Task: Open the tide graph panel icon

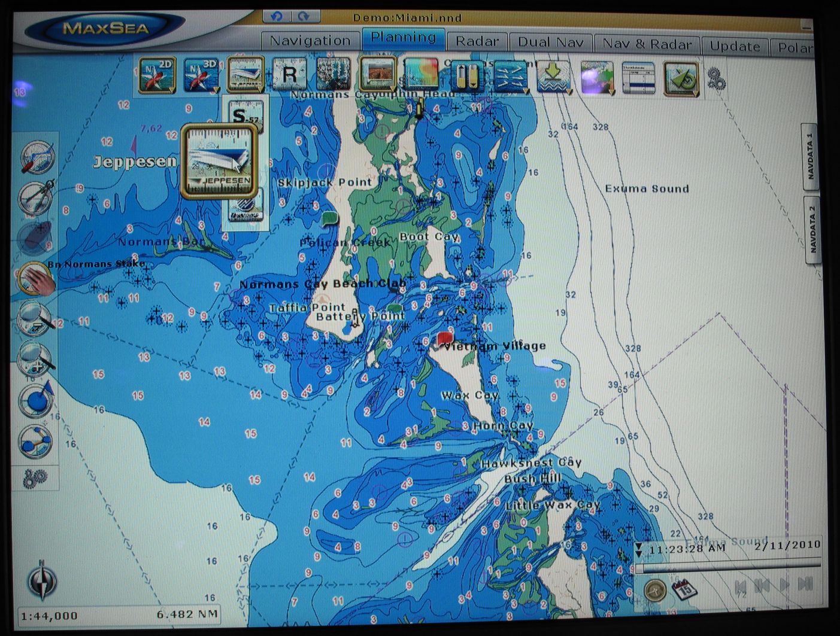Action: [x=639, y=78]
